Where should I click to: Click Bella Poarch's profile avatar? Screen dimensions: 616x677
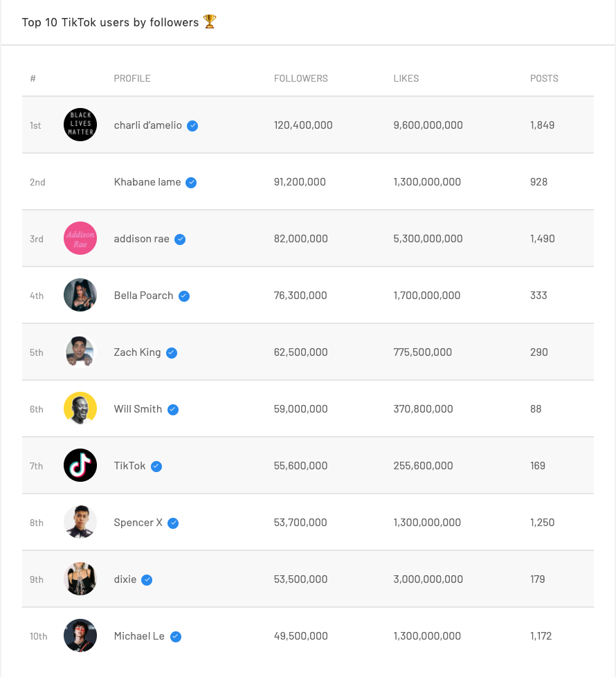(80, 296)
